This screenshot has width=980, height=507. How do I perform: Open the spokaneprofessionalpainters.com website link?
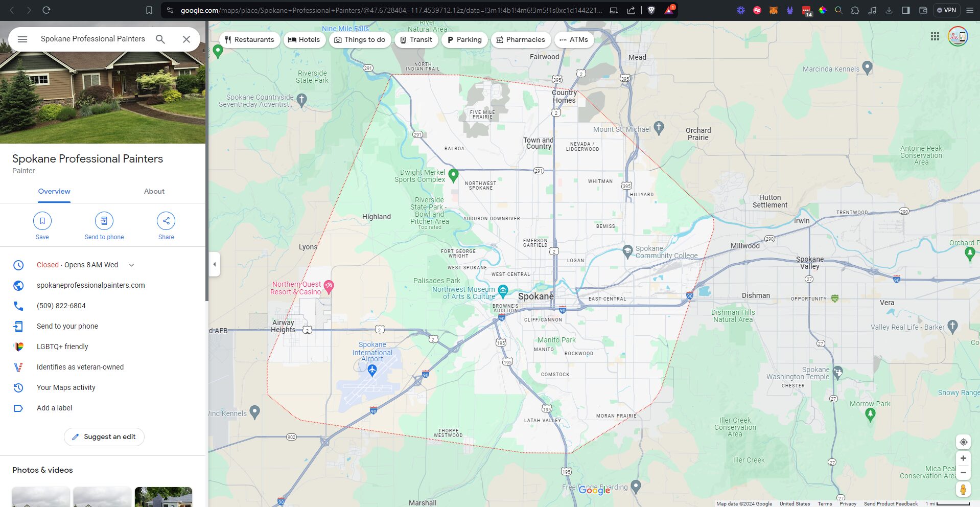click(x=91, y=285)
